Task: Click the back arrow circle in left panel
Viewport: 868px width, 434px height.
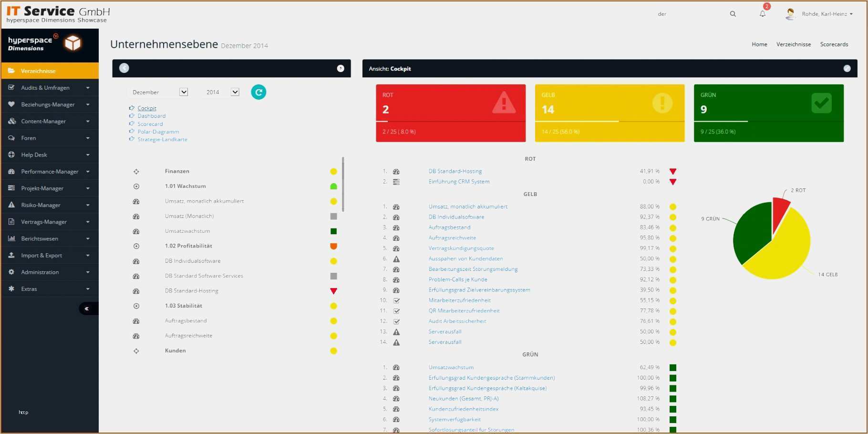Action: pyautogui.click(x=124, y=68)
